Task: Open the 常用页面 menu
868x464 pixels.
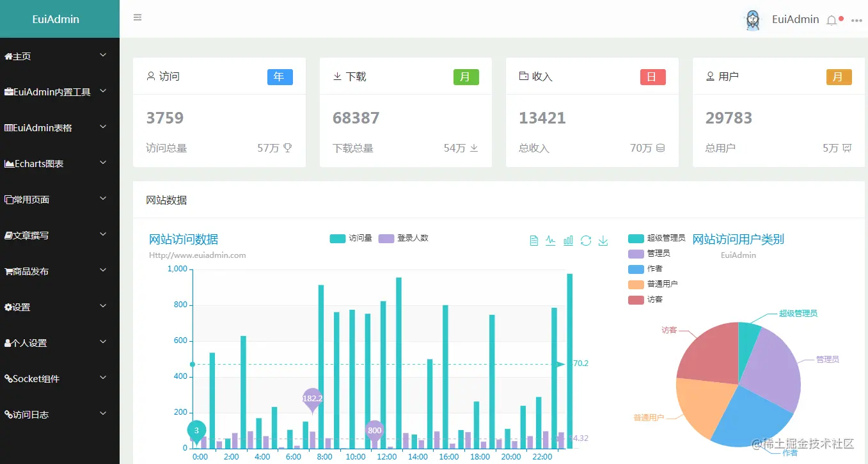Action: click(x=59, y=199)
